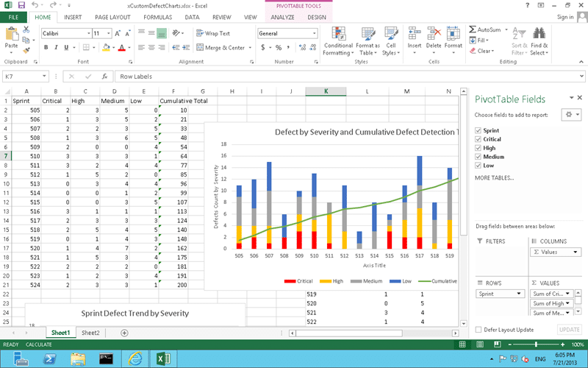Screen dimensions: 588x368
Task: Toggle Bold formatting in Font group
Action: click(x=46, y=48)
